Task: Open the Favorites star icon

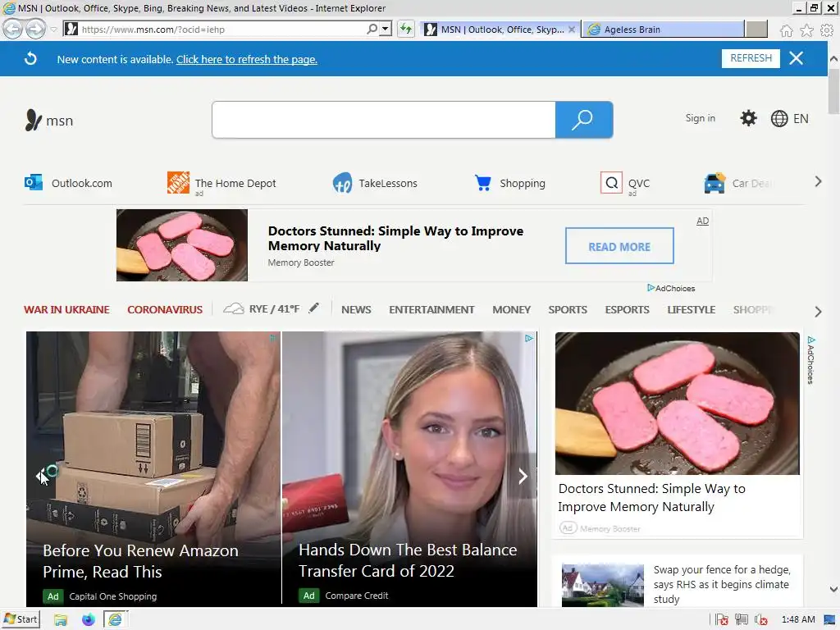Action: tap(806, 30)
